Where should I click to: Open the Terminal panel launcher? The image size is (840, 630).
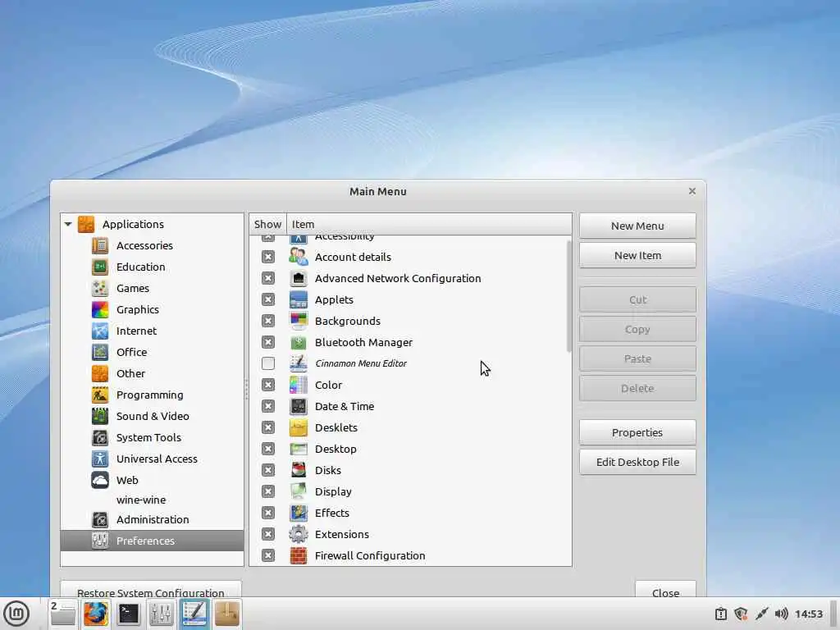[129, 614]
